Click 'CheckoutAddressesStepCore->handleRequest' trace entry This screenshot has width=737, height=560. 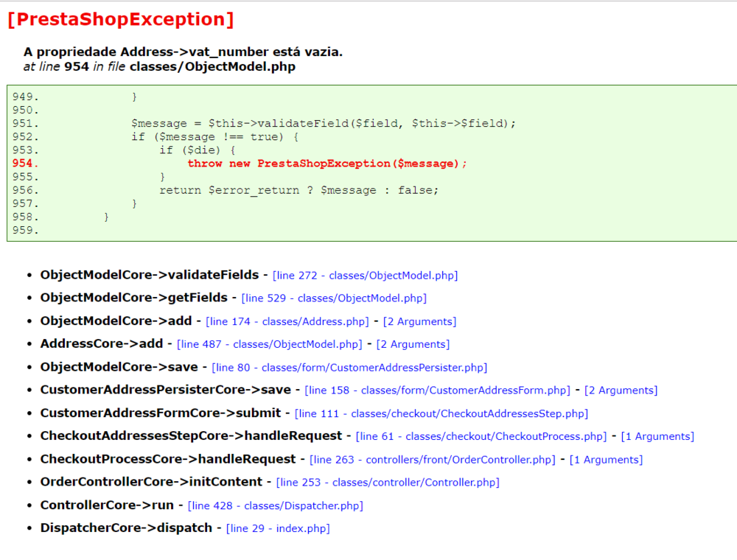pos(191,436)
